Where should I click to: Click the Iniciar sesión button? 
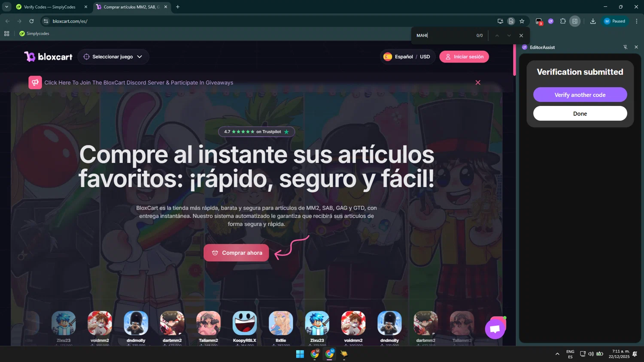pyautogui.click(x=464, y=57)
